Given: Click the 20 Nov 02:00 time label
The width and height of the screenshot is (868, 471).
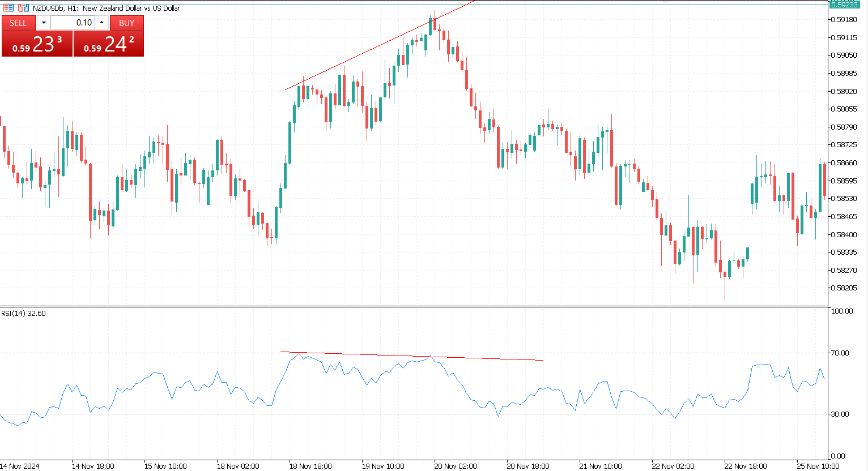Looking at the screenshot, I should click(456, 466).
